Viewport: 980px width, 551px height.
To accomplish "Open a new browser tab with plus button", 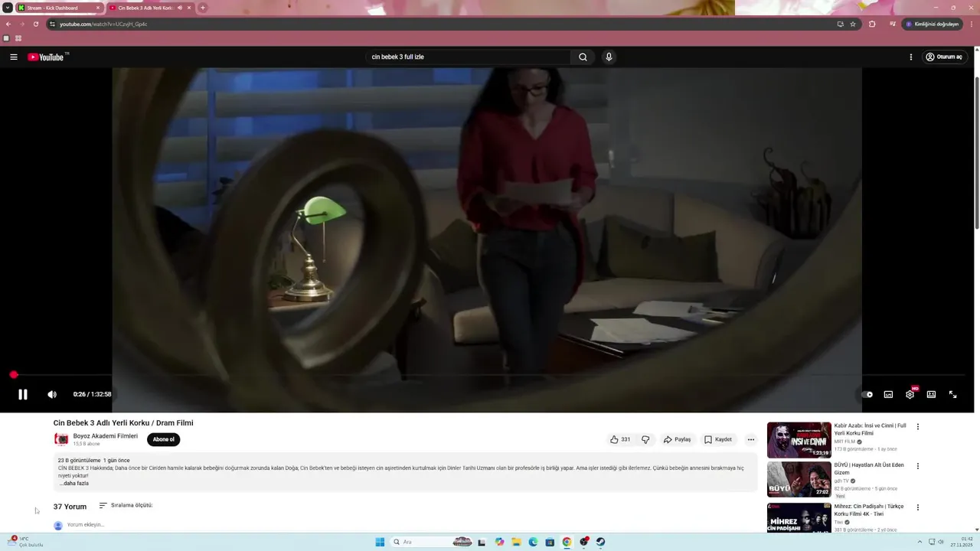I will (203, 8).
